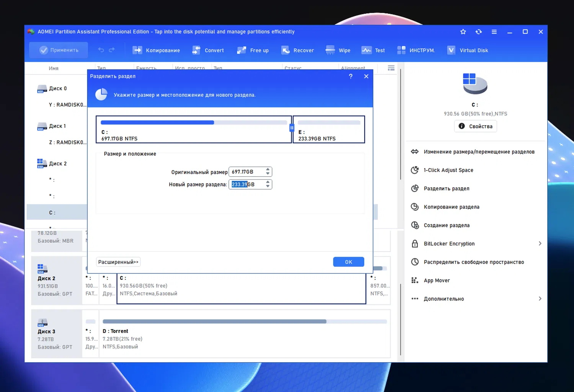This screenshot has width=574, height=392.
Task: Select Диск 3 7.28TB disk block
Action: coord(57,334)
